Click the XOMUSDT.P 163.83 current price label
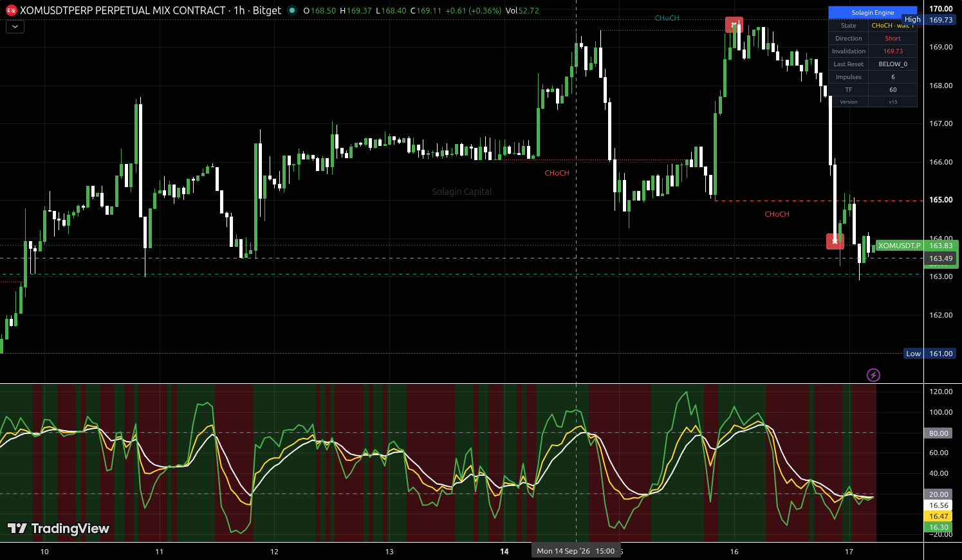The image size is (962, 560). pyautogui.click(x=917, y=246)
